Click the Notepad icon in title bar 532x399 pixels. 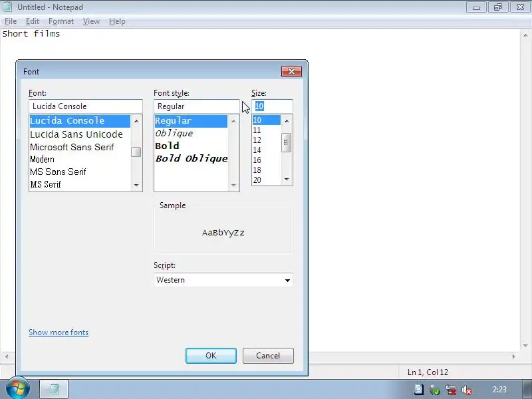coord(7,6)
